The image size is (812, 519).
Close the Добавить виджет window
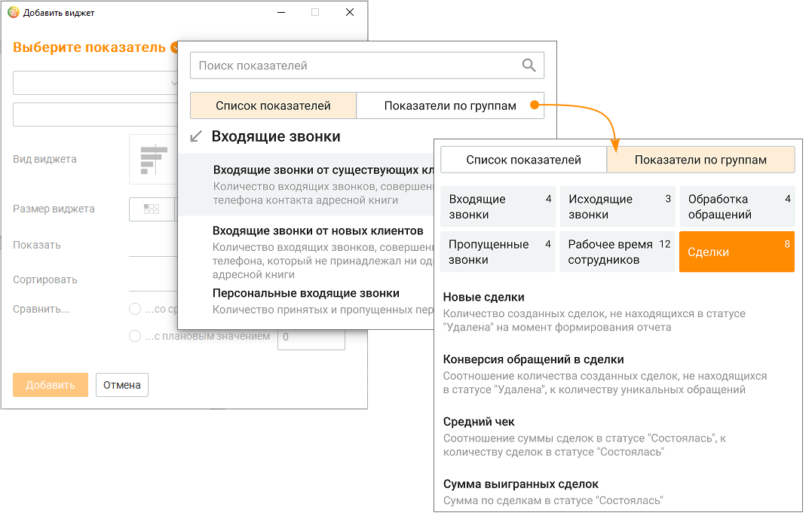(350, 12)
